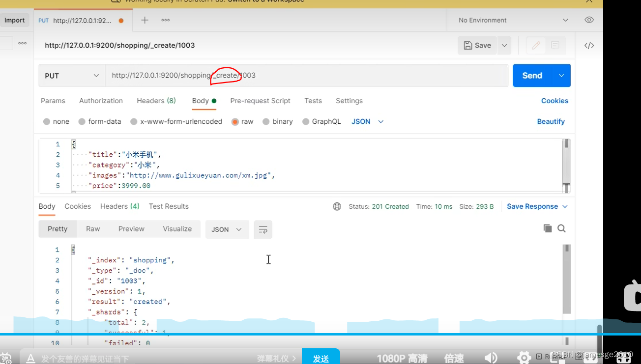The width and height of the screenshot is (641, 364).
Task: Click the edit pencil icon near Save
Action: pyautogui.click(x=536, y=45)
